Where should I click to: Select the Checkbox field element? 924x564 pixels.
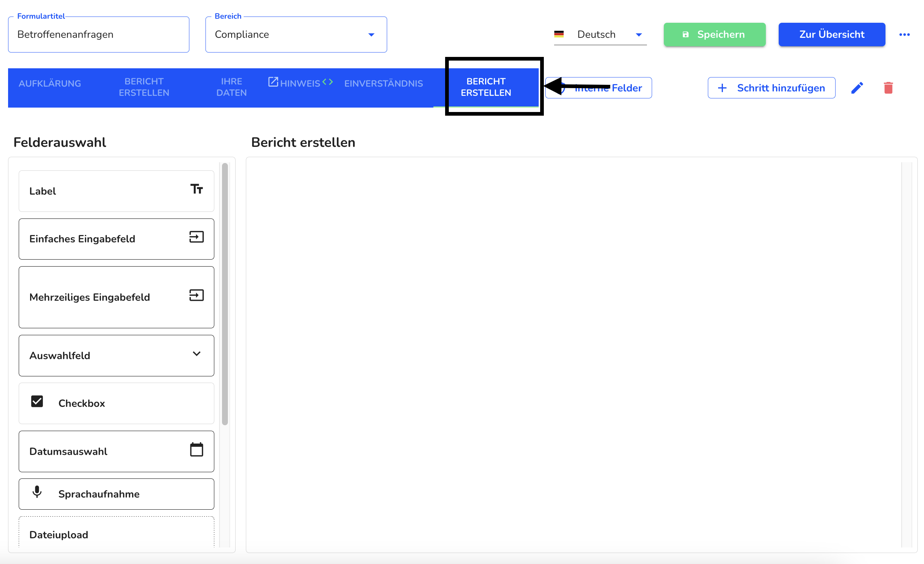117,403
